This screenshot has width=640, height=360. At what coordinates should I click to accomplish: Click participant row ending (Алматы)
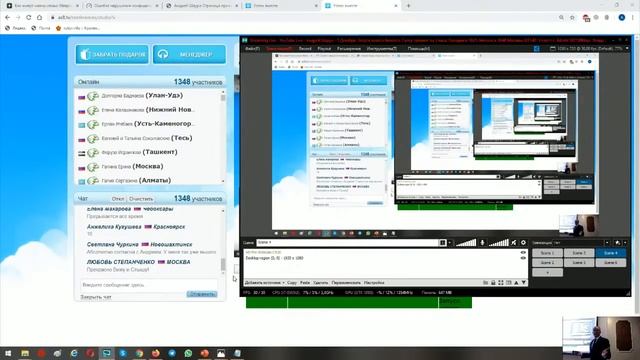pyautogui.click(x=149, y=180)
